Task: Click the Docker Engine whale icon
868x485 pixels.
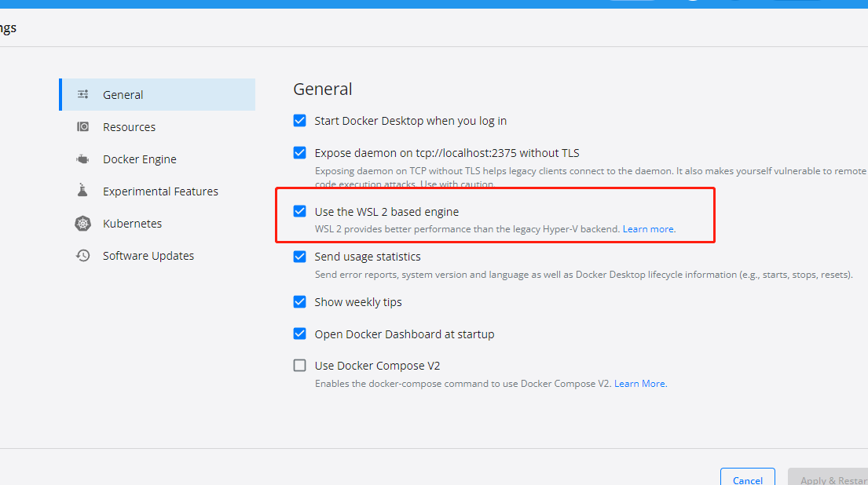Action: pyautogui.click(x=82, y=159)
